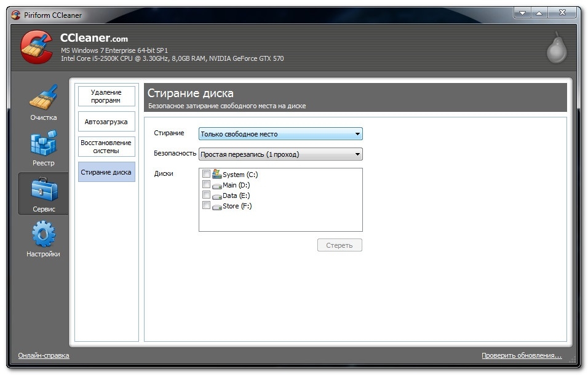Open the Онлайн-справка link

[x=44, y=355]
